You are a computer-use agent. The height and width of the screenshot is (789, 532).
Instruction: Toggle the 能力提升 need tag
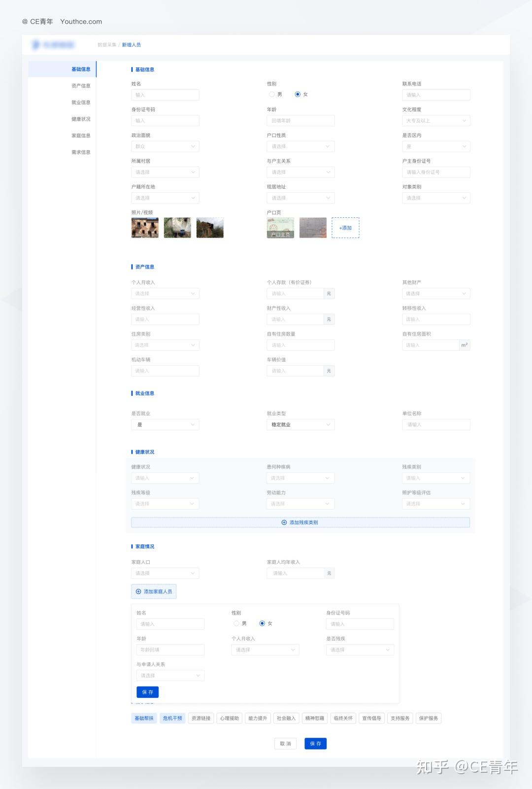(258, 718)
